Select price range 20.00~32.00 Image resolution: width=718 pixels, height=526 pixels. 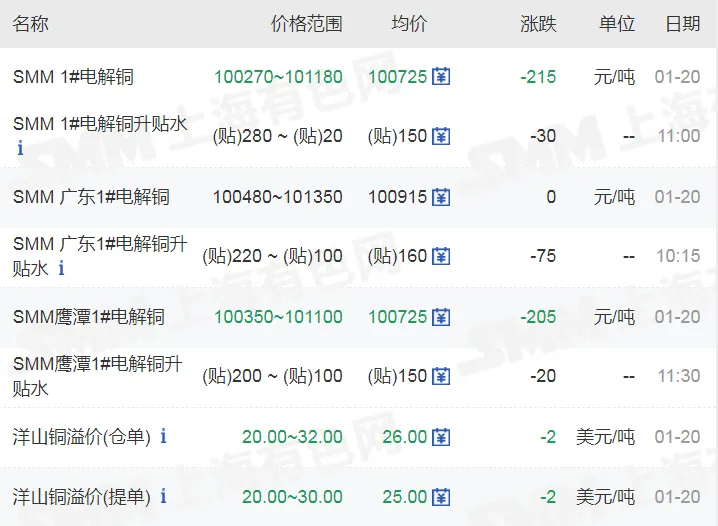coord(292,437)
